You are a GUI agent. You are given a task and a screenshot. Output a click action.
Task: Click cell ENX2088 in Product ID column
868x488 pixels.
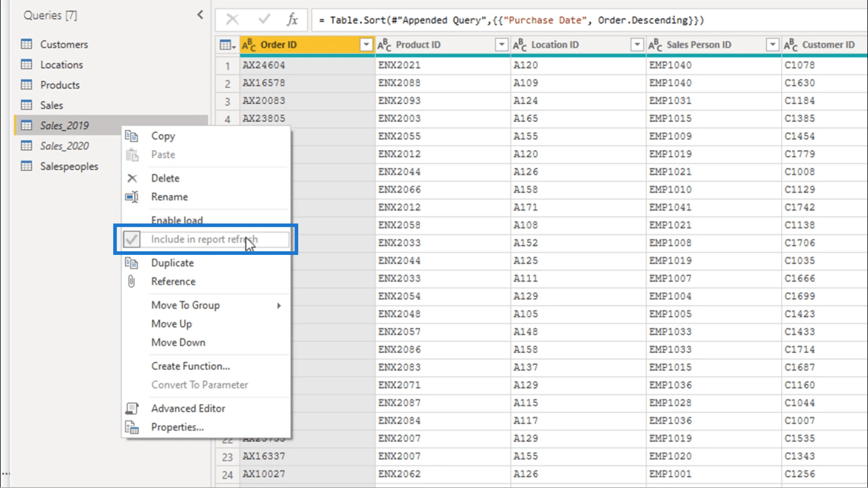[443, 83]
